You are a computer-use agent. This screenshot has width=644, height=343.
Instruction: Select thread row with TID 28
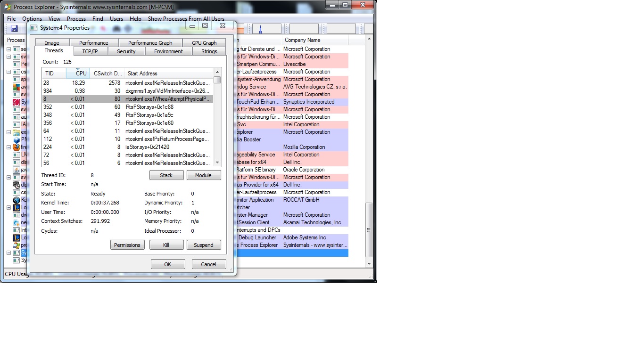point(127,83)
